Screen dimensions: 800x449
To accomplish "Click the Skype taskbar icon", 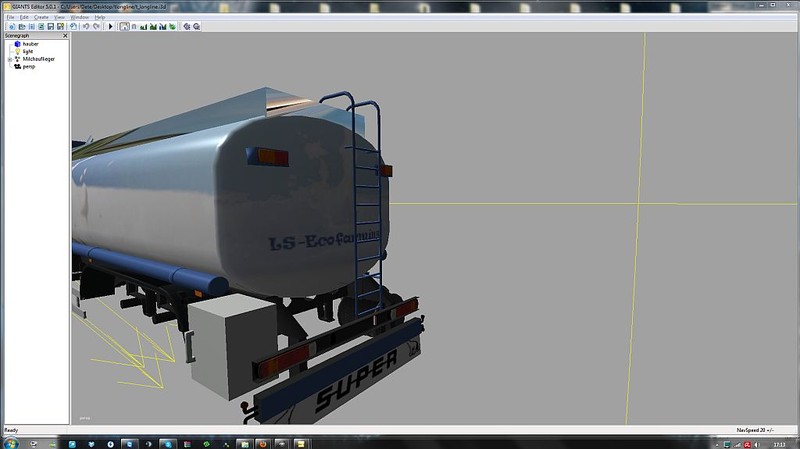I will tap(168, 444).
